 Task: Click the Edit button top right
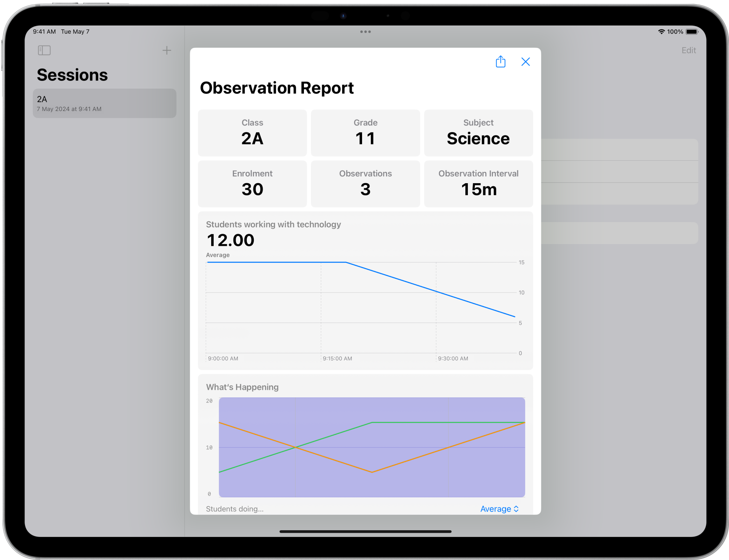688,50
